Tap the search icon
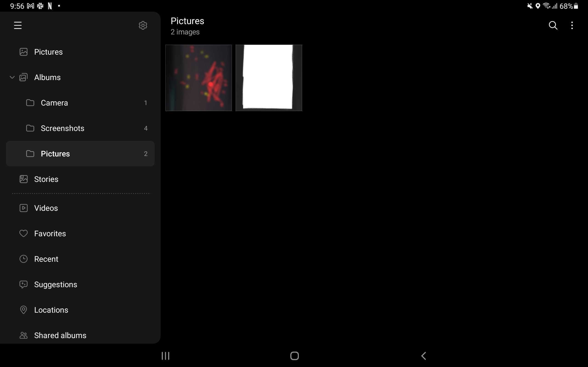The image size is (588, 367). tap(553, 25)
